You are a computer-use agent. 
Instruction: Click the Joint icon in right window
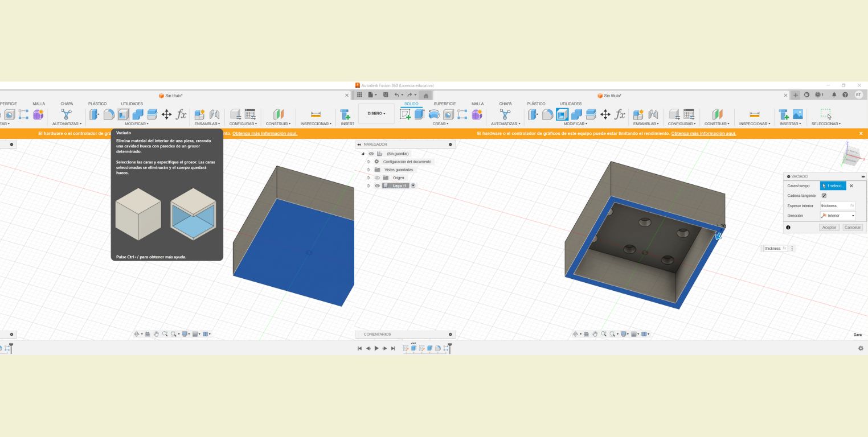(x=653, y=114)
